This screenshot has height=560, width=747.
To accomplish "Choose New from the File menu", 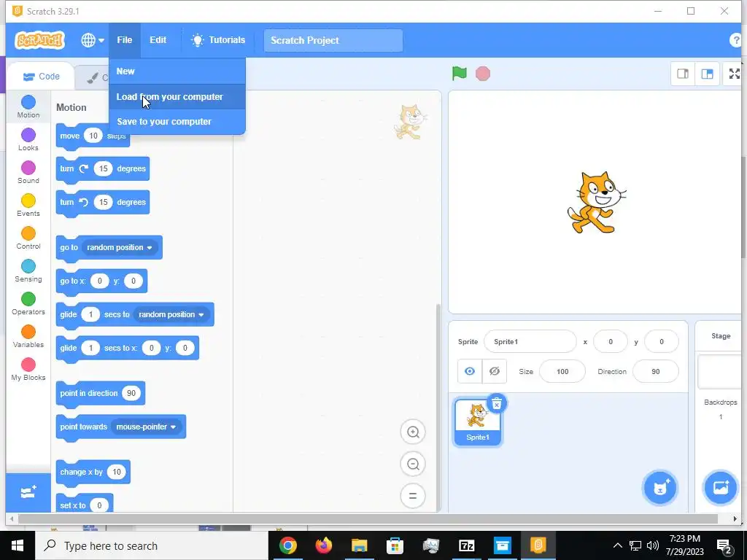I will point(177,71).
